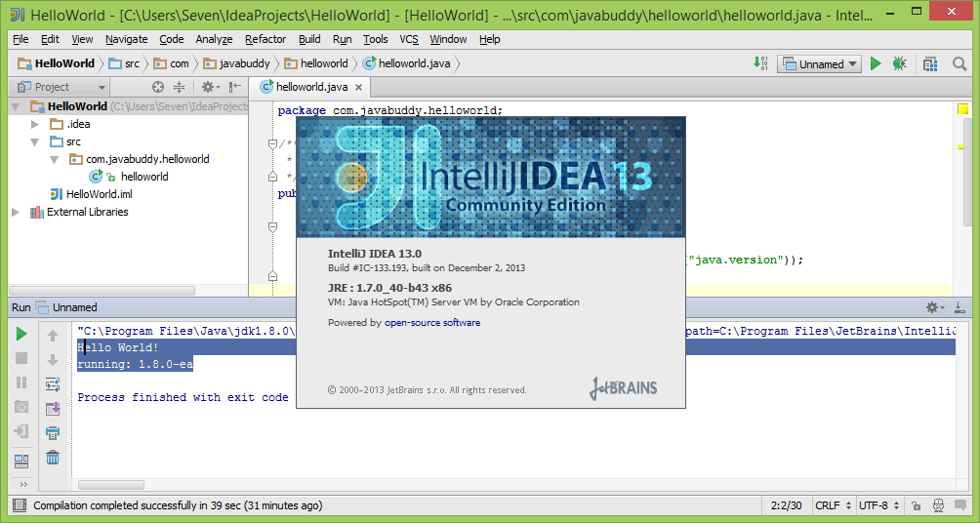The height and width of the screenshot is (523, 980).
Task: Open the event log speech bubble icon
Action: point(960,505)
